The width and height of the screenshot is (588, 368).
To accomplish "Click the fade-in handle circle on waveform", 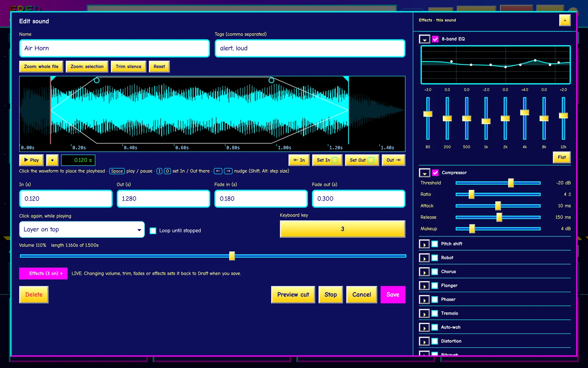I will pos(97,80).
